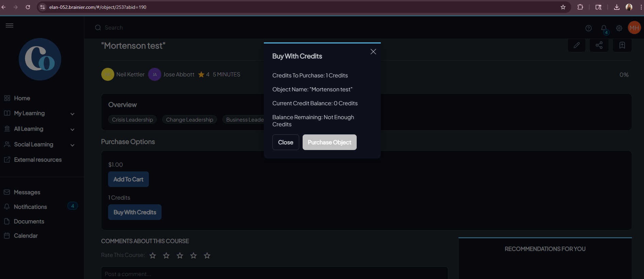The height and width of the screenshot is (279, 644).
Task: Close the Buy With Credits dialog X
Action: click(373, 52)
